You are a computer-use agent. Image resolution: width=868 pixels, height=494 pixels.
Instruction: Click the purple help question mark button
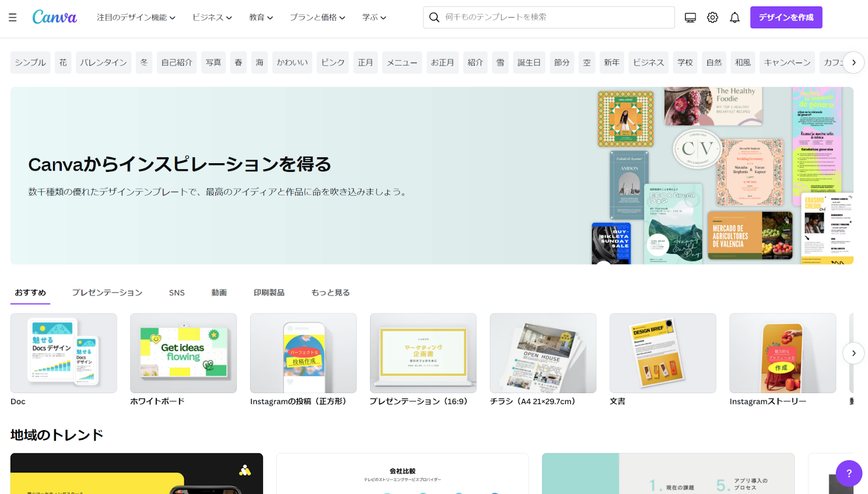(848, 473)
